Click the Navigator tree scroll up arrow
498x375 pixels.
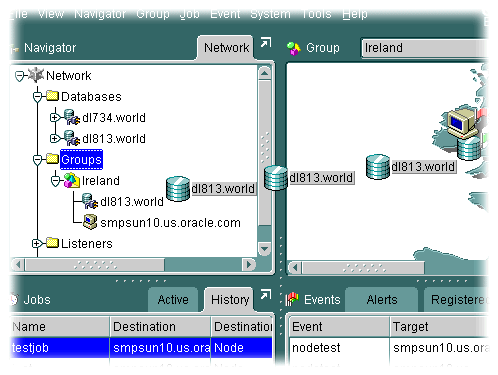point(265,73)
